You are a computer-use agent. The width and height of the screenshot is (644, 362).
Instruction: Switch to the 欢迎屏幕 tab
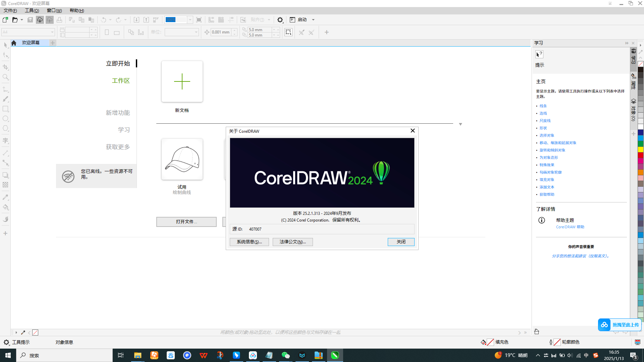pyautogui.click(x=31, y=43)
